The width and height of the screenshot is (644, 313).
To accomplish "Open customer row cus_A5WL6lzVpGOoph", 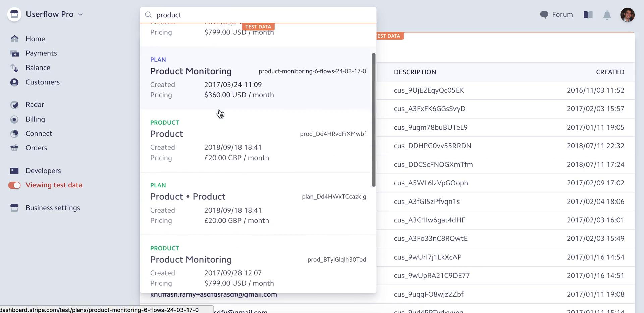I will click(505, 183).
